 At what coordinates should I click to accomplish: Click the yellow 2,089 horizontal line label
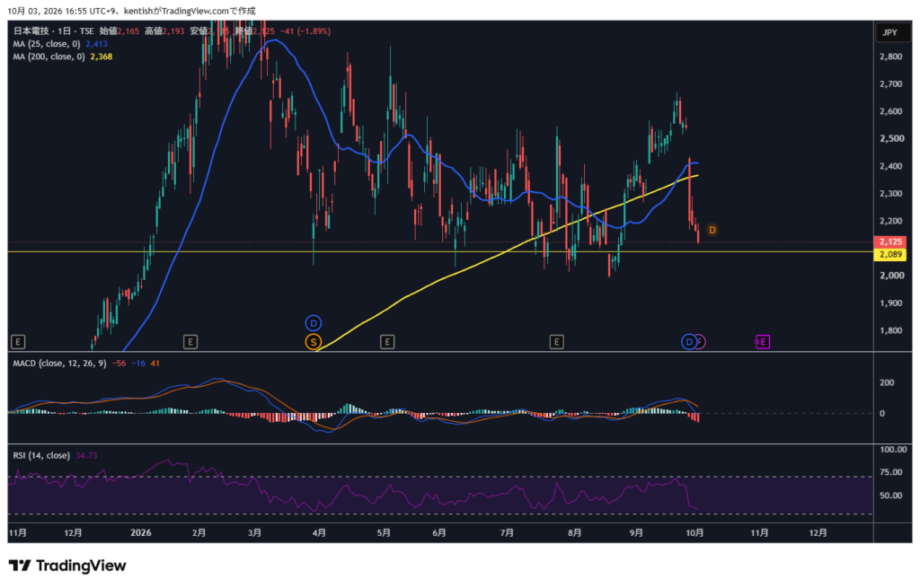click(890, 254)
